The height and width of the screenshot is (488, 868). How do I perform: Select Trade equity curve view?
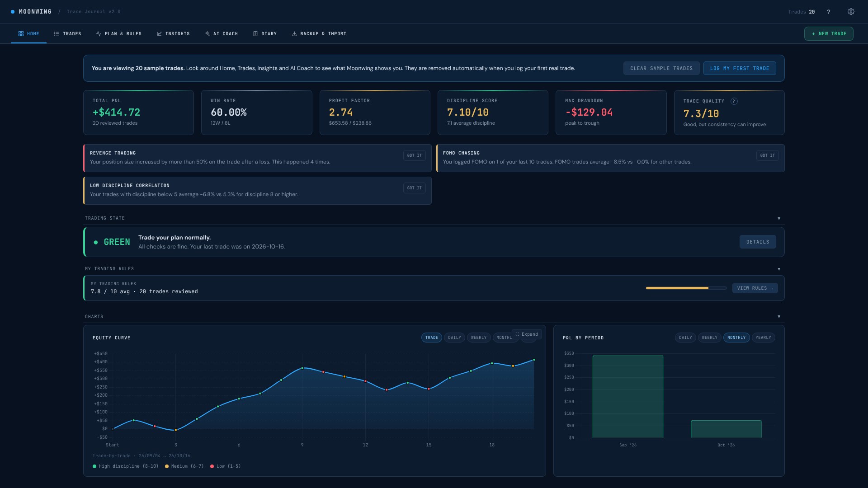tap(432, 338)
